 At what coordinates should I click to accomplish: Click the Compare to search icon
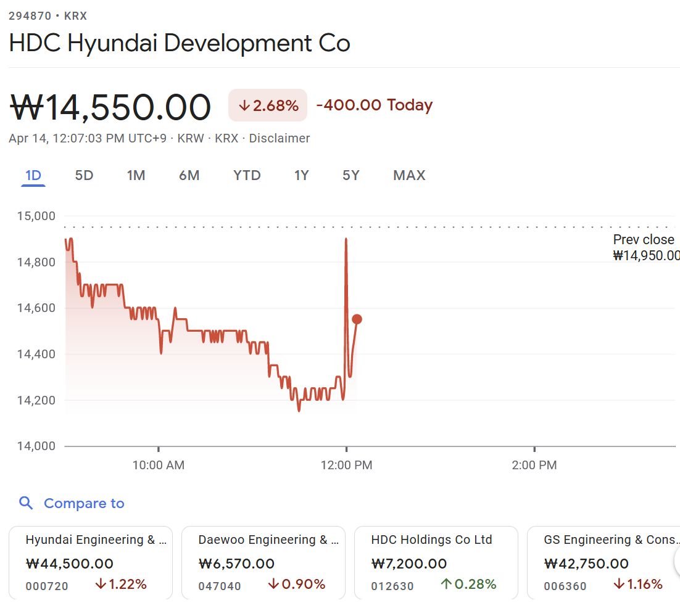[26, 503]
